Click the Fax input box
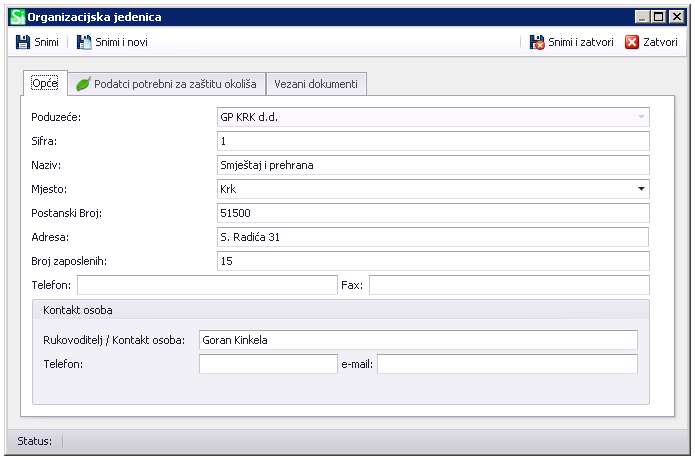 pos(509,285)
